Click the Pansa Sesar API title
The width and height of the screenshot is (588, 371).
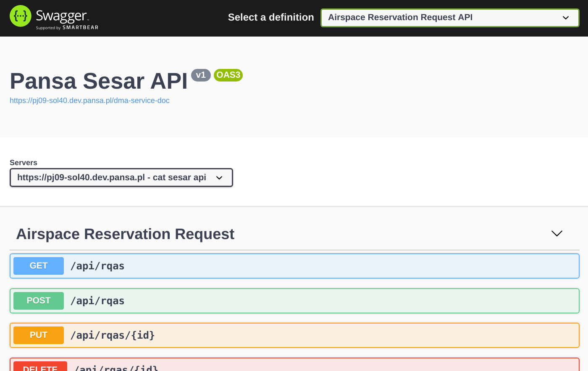98,81
